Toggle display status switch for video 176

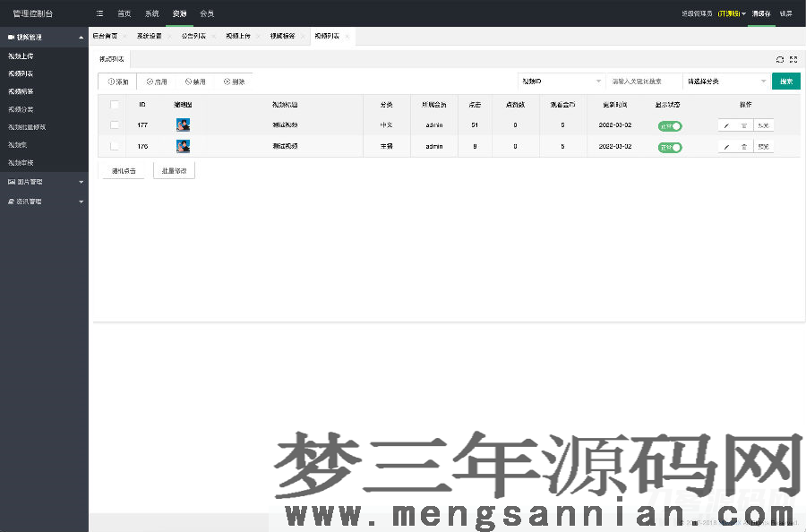(671, 147)
